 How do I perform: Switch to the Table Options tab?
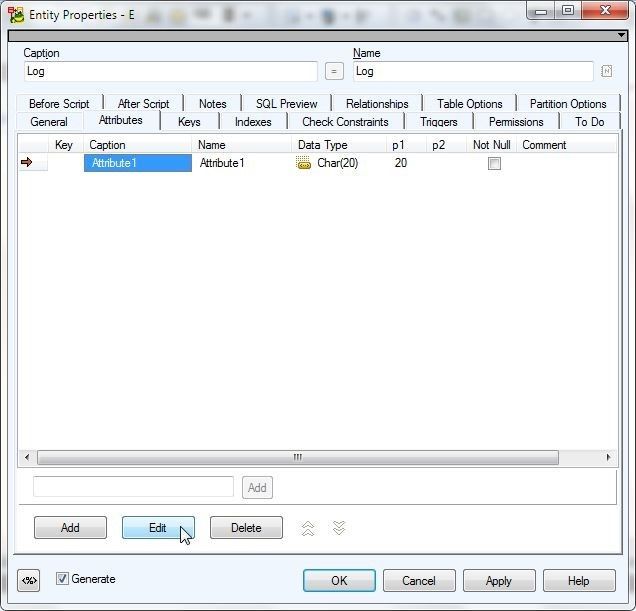point(470,104)
